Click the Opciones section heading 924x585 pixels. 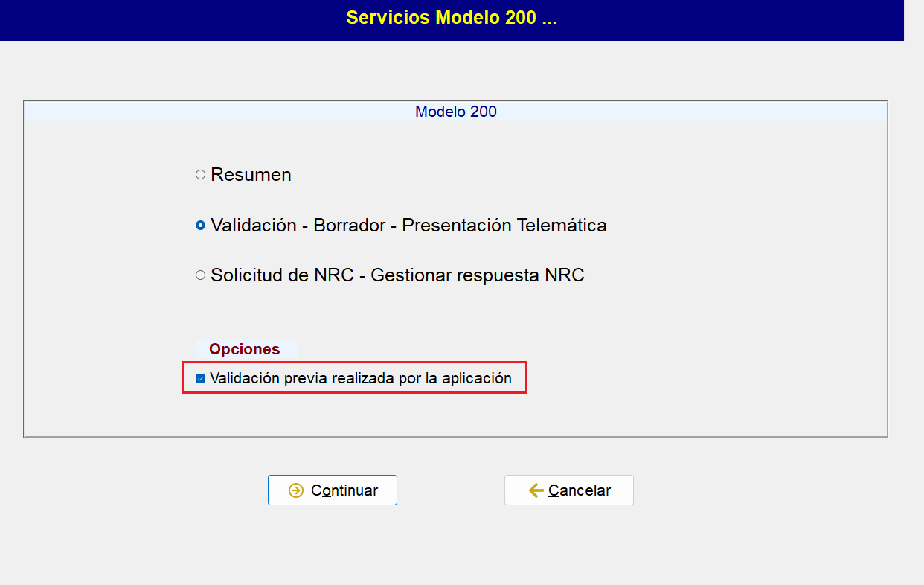[x=245, y=349]
